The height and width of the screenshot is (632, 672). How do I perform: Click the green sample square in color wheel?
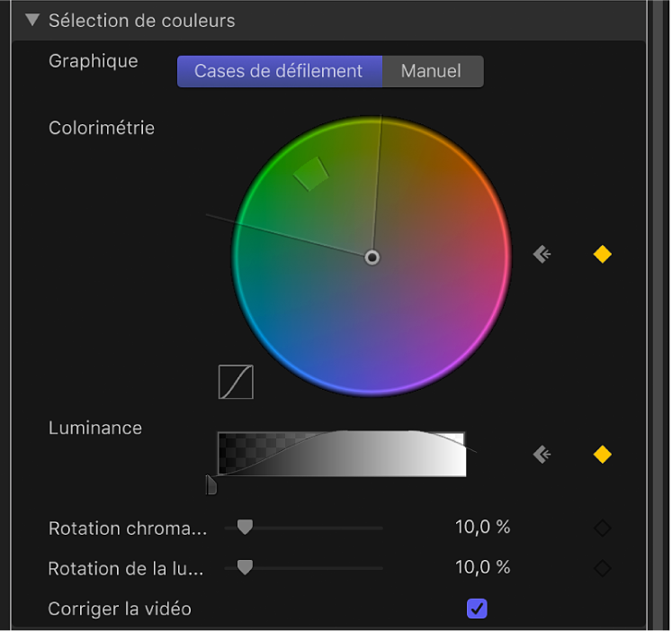click(311, 174)
